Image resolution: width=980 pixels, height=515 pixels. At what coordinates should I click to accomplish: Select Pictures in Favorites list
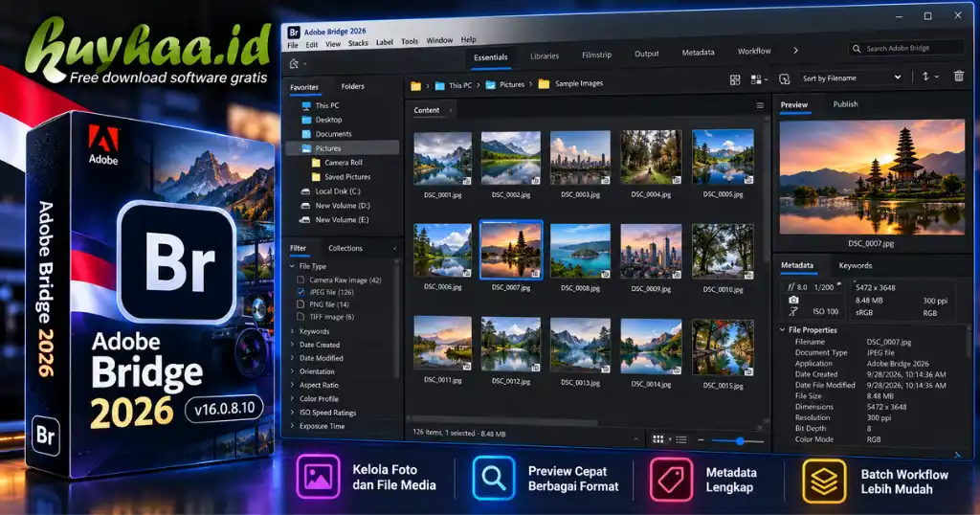tap(343, 148)
